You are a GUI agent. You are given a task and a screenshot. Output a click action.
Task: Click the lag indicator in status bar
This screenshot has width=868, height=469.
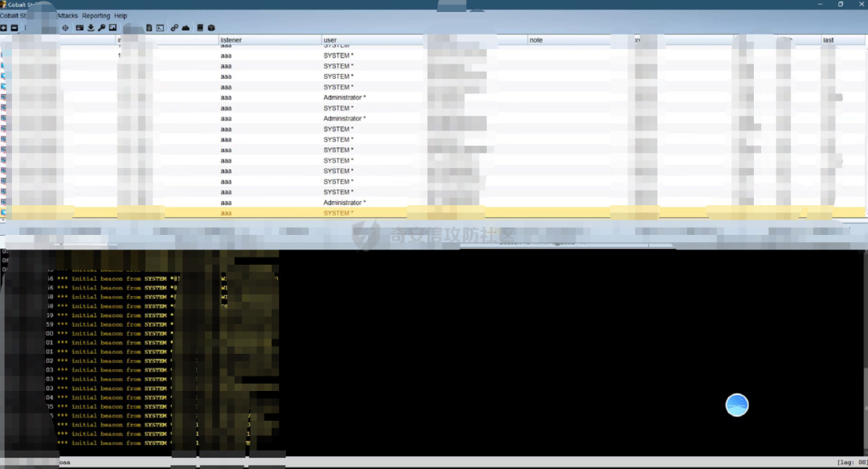click(x=852, y=463)
